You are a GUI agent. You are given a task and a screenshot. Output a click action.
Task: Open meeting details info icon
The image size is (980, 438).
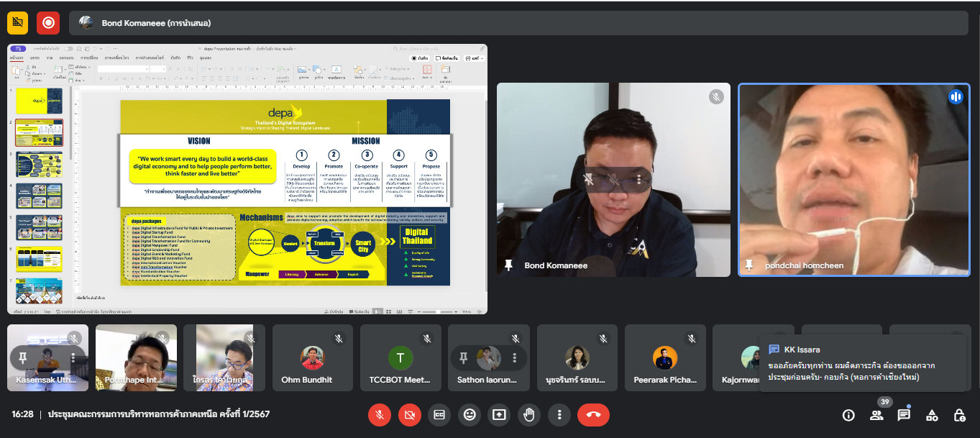point(848,415)
